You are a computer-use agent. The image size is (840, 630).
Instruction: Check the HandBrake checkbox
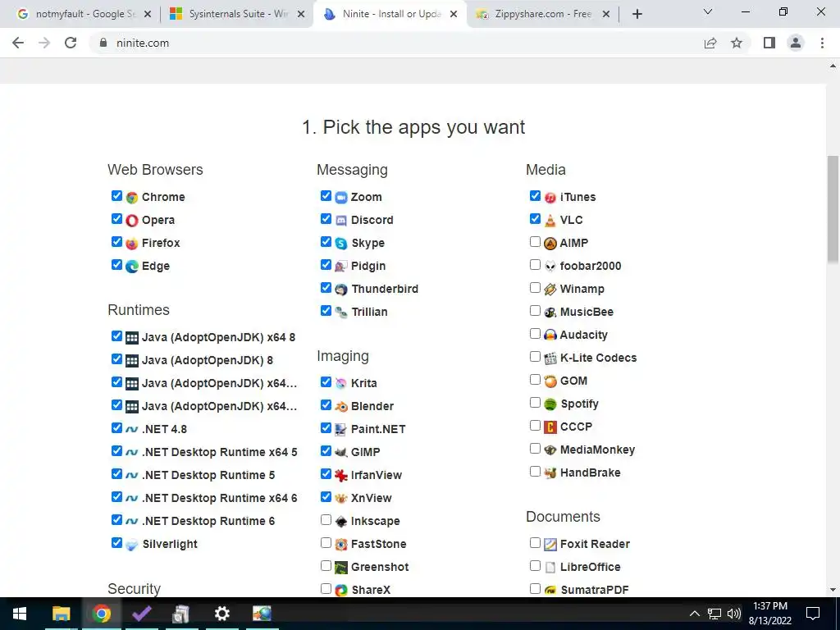coord(535,472)
